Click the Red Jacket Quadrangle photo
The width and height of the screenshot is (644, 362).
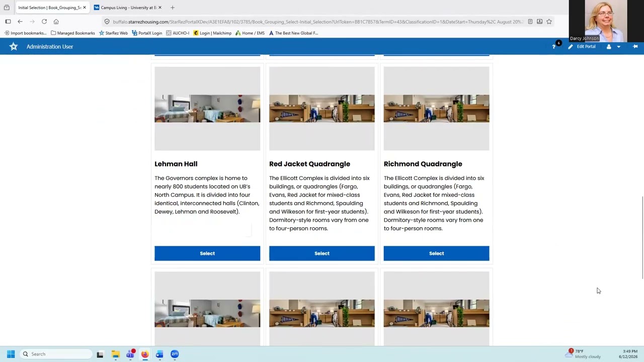click(322, 109)
